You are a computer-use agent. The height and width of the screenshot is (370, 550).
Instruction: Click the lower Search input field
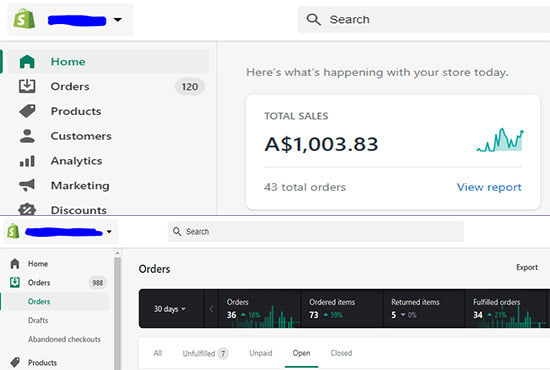(x=316, y=231)
